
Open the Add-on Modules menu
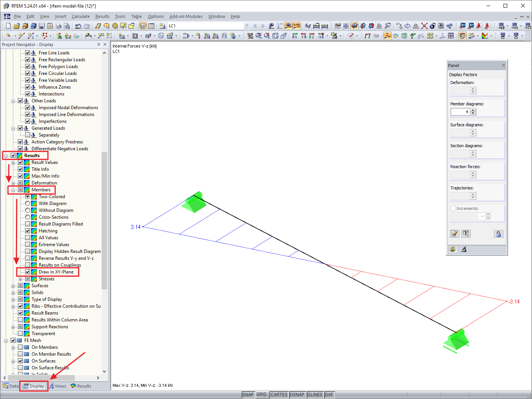pos(186,16)
